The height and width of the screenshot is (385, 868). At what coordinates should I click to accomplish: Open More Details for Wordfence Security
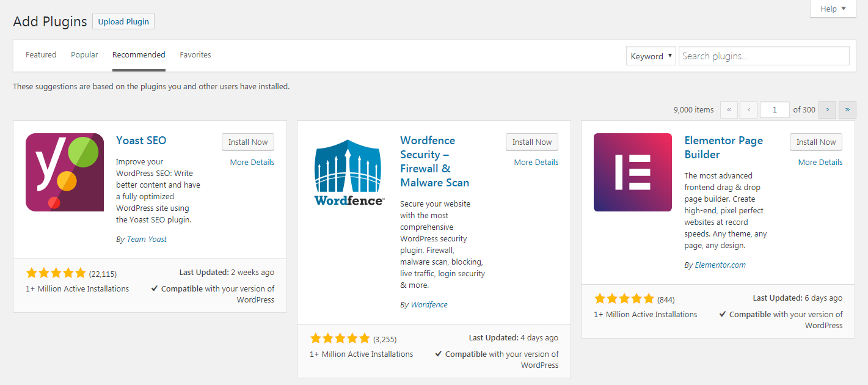[x=536, y=162]
